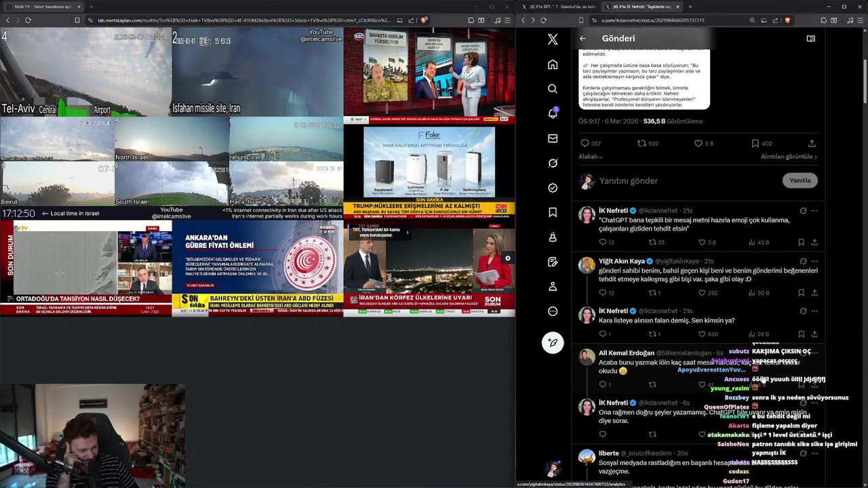
Task: Expand the Alakalı sort dropdown
Action: click(x=590, y=157)
